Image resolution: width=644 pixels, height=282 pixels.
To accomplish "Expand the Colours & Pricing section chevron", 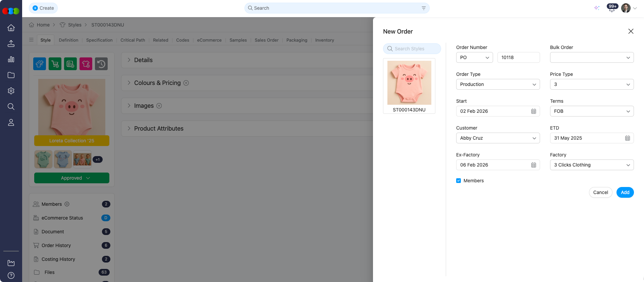I will (129, 83).
